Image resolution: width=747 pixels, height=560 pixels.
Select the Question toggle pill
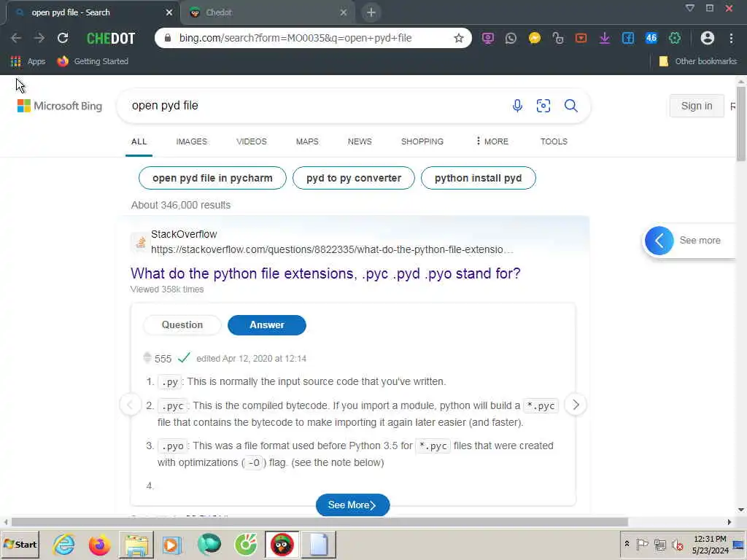(x=182, y=324)
